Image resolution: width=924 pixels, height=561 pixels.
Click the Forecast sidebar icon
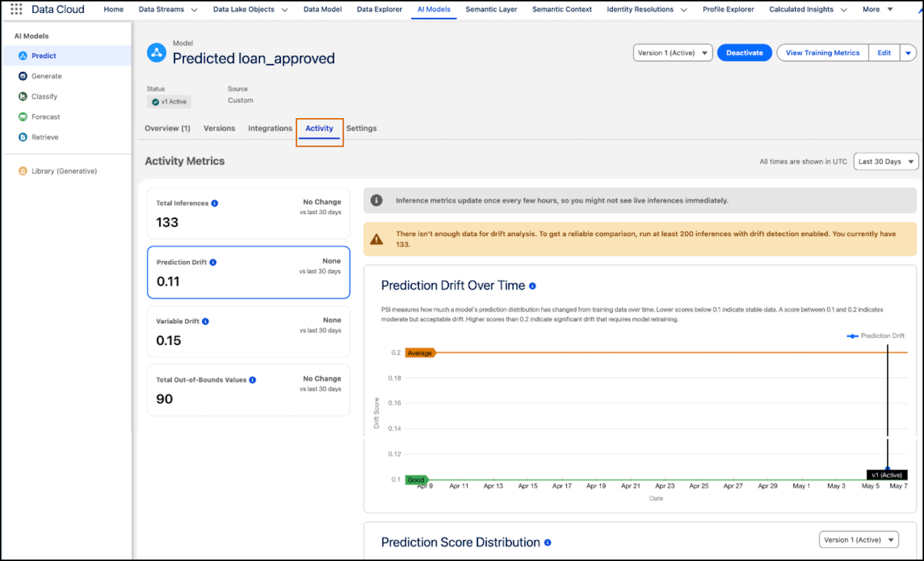(23, 117)
